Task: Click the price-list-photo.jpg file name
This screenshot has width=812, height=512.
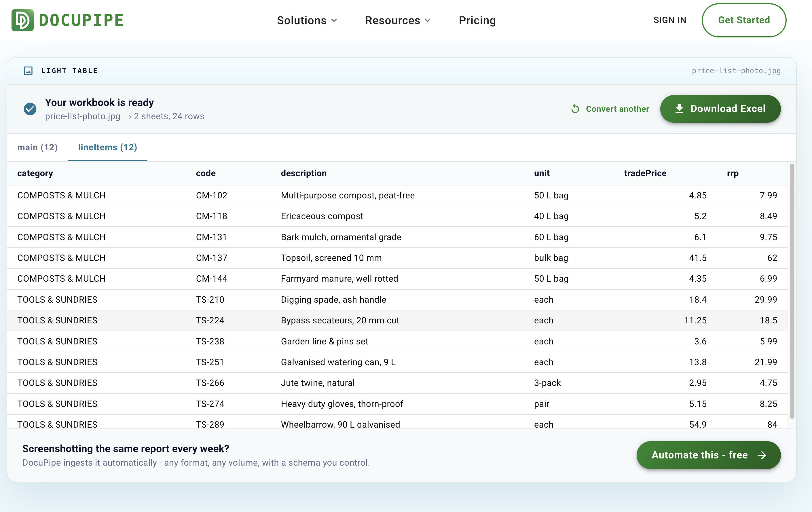Action: (736, 71)
